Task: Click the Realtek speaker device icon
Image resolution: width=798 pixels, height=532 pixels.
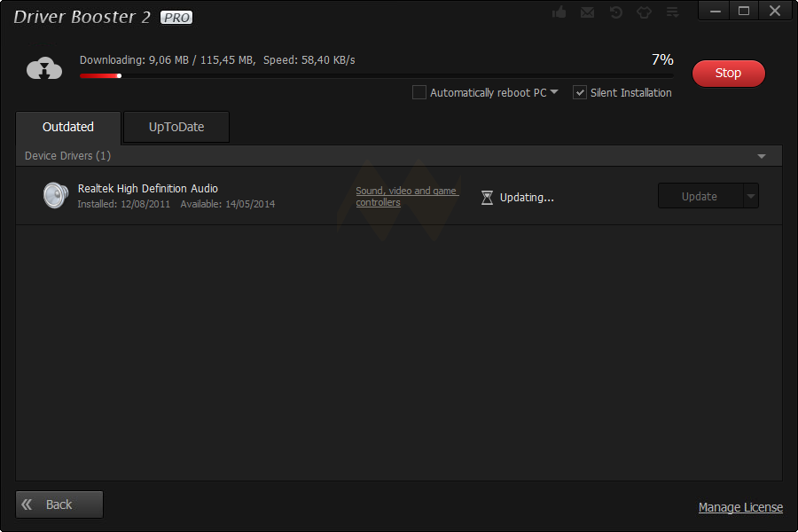Action: coord(56,195)
